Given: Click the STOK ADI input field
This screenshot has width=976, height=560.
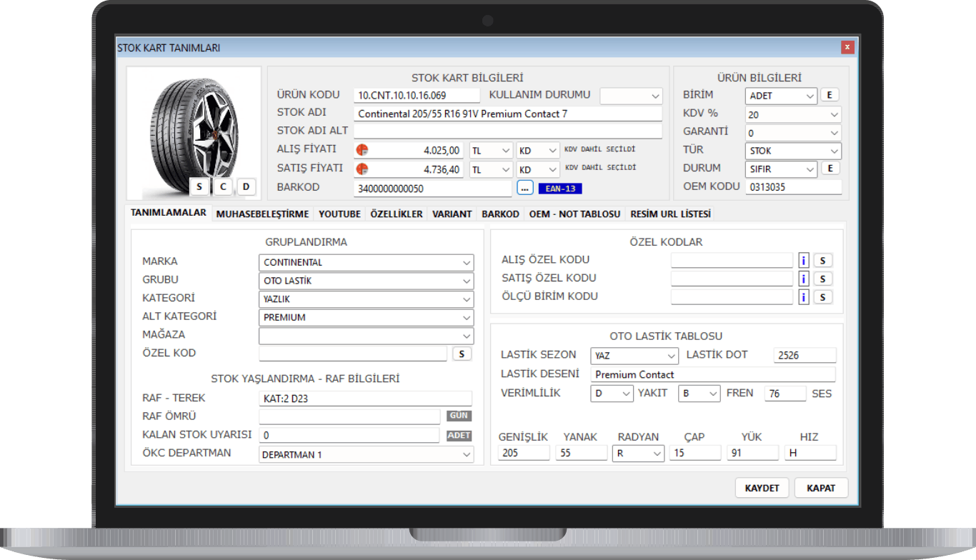Looking at the screenshot, I should pyautogui.click(x=508, y=114).
